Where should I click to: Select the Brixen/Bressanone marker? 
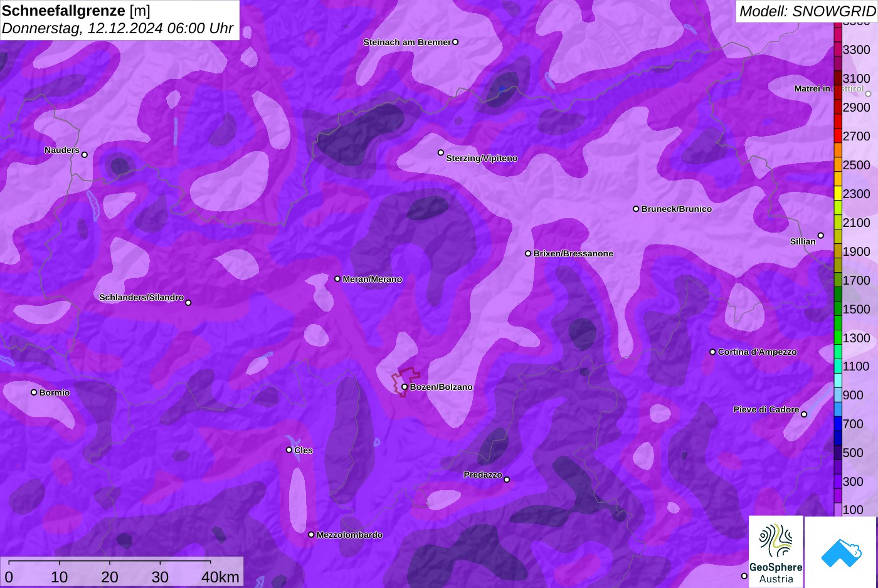[x=528, y=253]
